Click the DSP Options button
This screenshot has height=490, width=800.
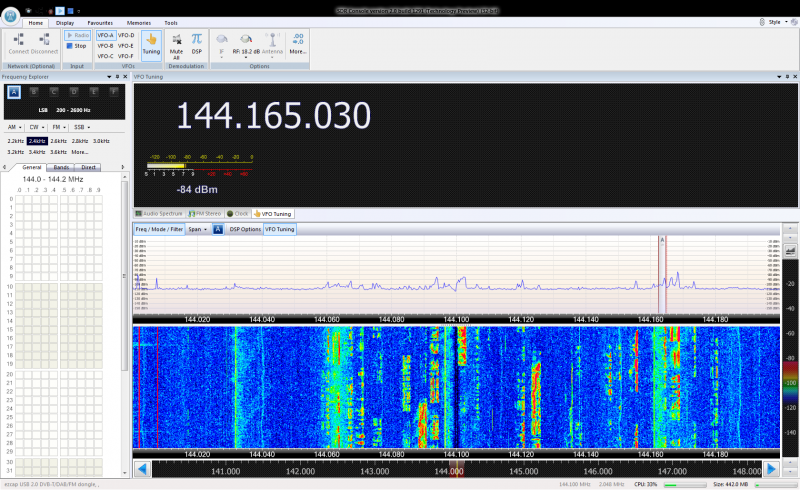pyautogui.click(x=245, y=229)
